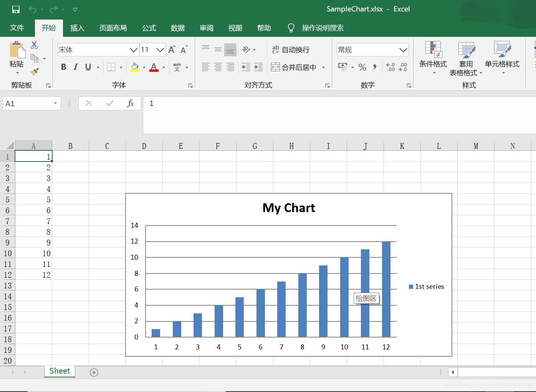Click the fx insert function icon
This screenshot has height=392, width=536.
(x=131, y=103)
